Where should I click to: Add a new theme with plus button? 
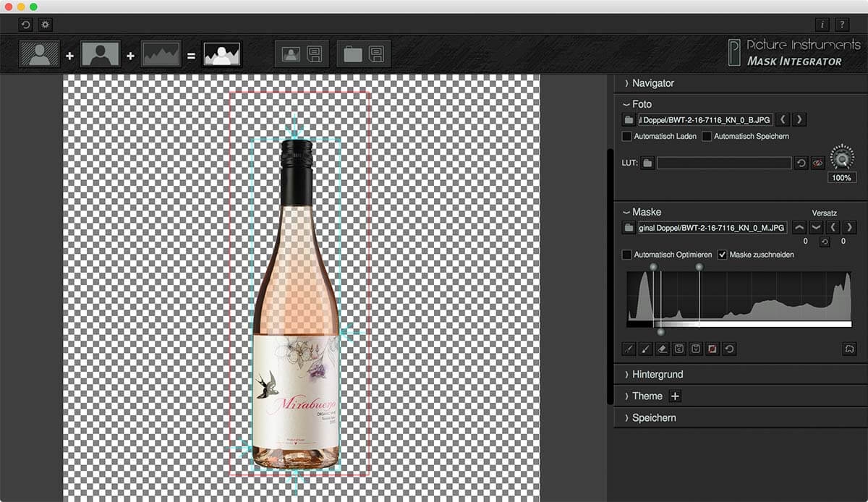675,396
